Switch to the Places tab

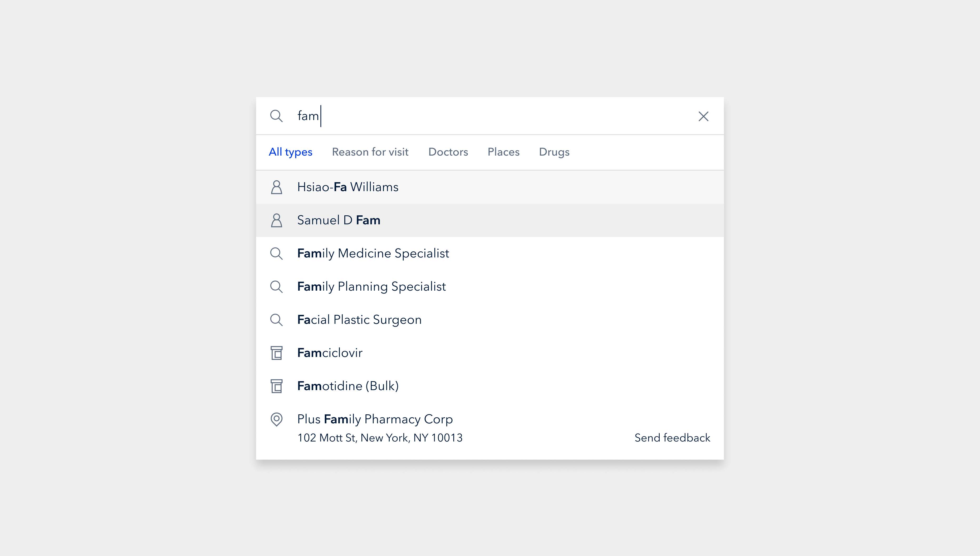[503, 152]
